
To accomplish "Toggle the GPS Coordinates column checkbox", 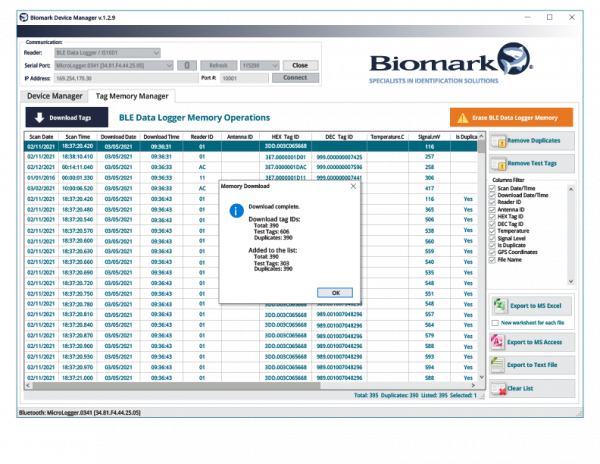I will [x=492, y=252].
